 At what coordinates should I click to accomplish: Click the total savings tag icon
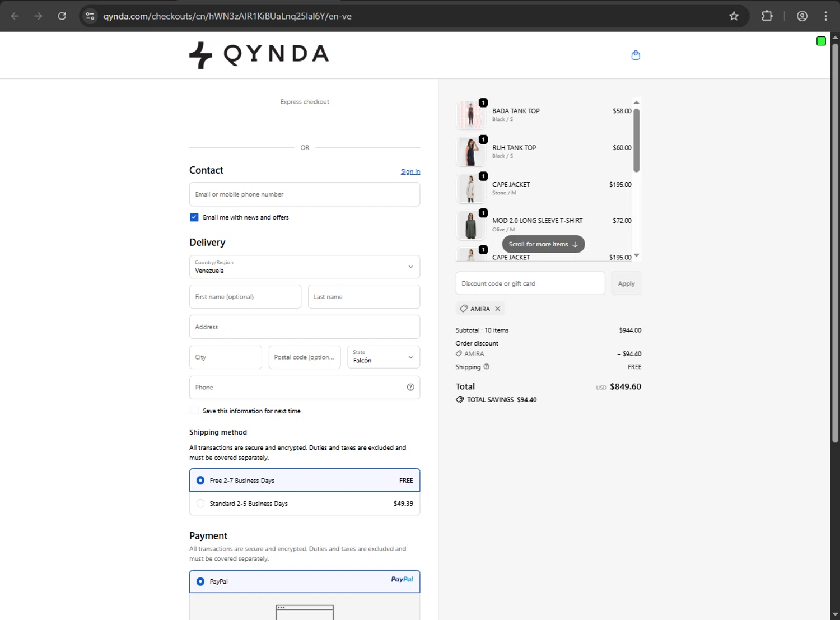pyautogui.click(x=460, y=400)
